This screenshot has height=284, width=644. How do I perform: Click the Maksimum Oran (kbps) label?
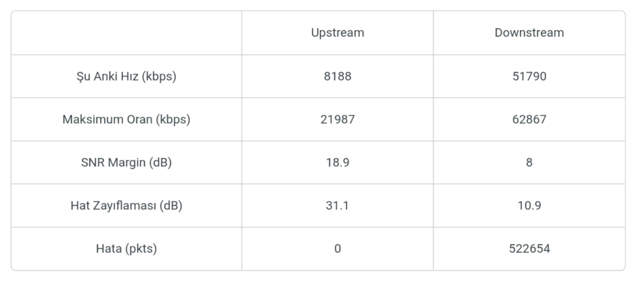[x=126, y=120]
